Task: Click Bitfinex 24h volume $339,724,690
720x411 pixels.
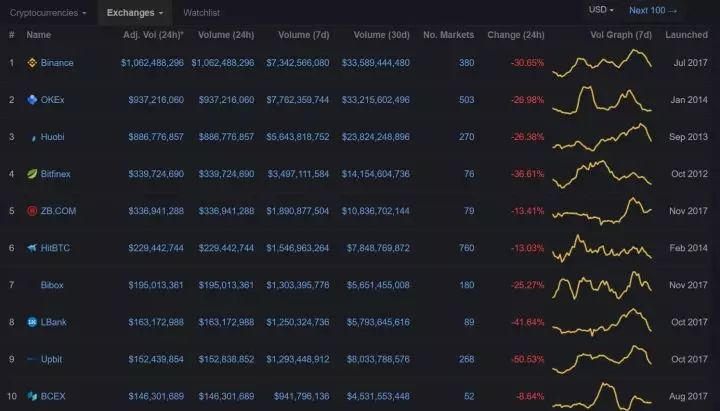Action: (x=226, y=174)
